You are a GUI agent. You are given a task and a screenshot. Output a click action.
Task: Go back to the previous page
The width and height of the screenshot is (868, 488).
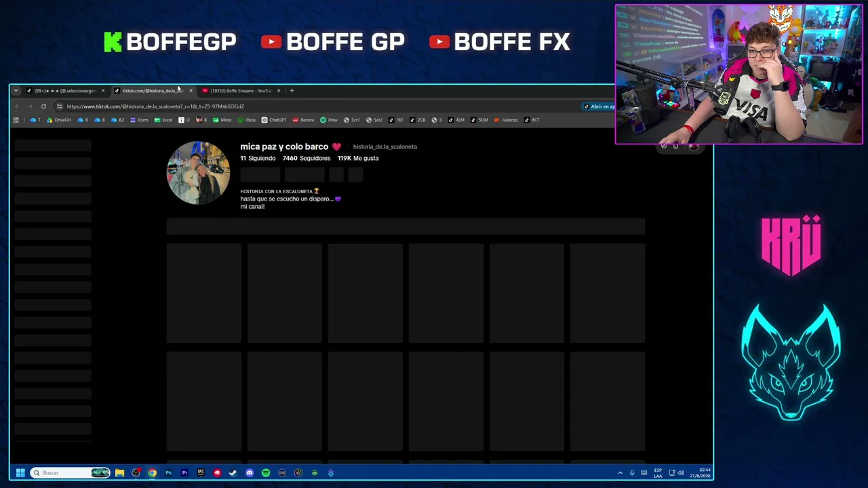click(17, 106)
